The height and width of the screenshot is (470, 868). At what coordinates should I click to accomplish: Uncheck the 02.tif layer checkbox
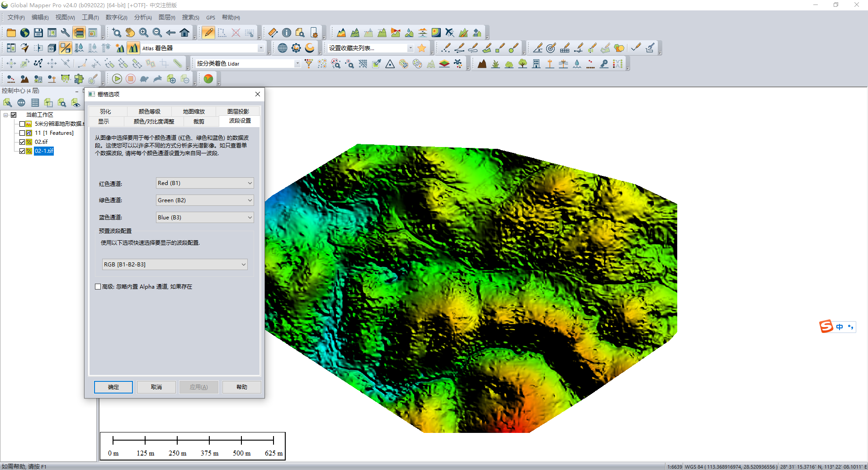[x=22, y=142]
